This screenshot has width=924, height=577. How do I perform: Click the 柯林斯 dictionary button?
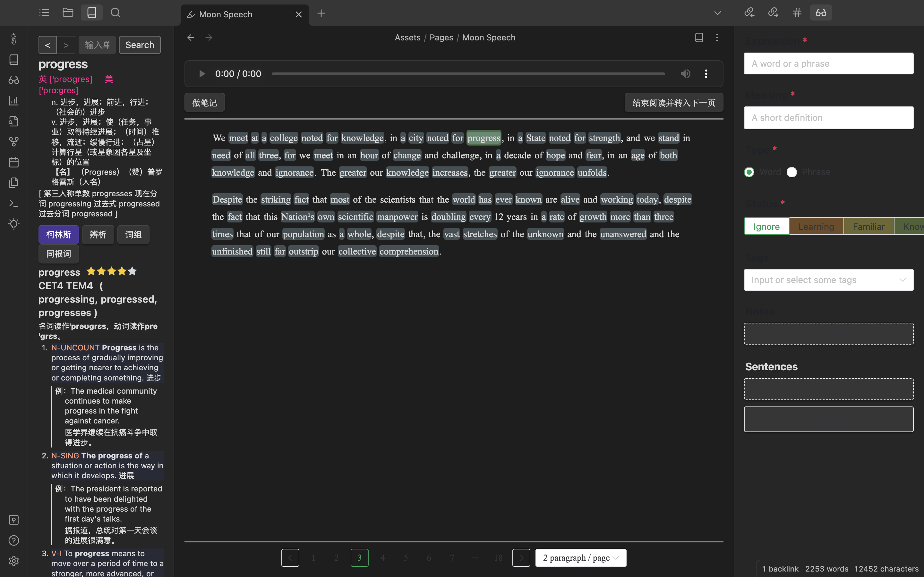click(58, 234)
